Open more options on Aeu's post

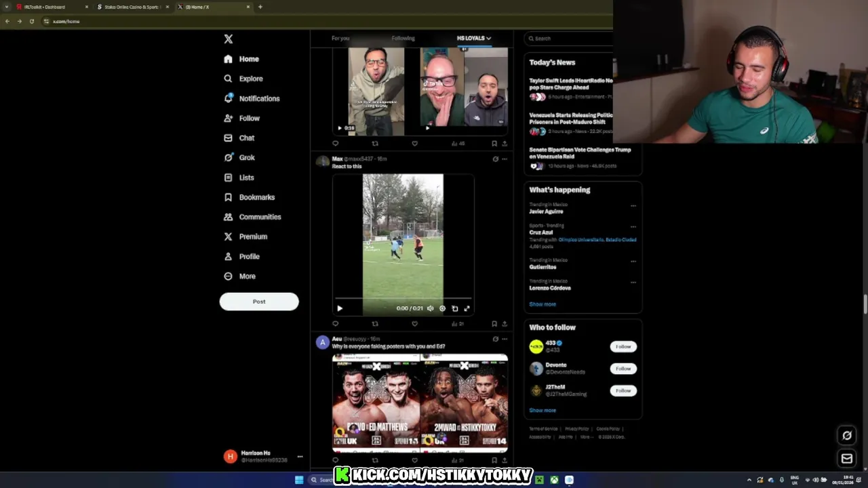(504, 339)
